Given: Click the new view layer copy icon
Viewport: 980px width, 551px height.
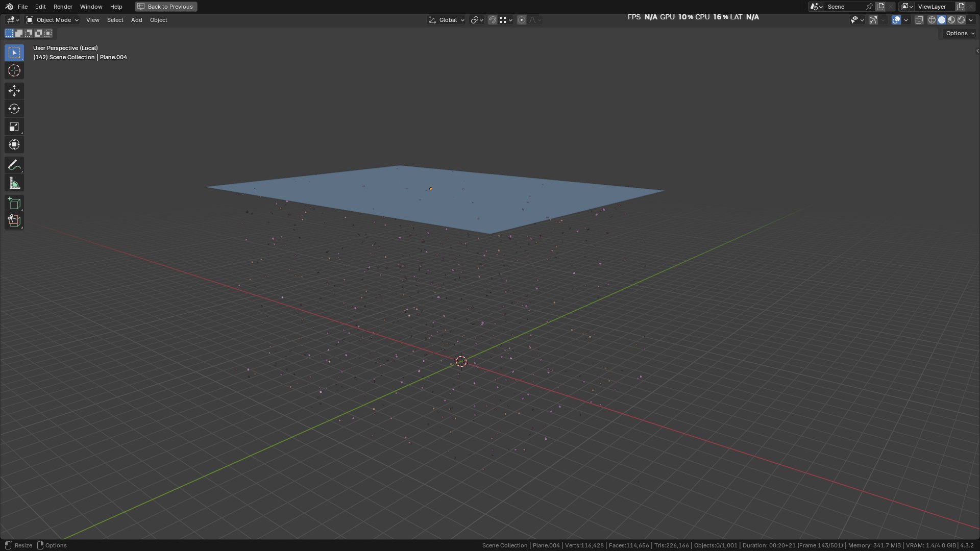Looking at the screenshot, I should [x=961, y=7].
